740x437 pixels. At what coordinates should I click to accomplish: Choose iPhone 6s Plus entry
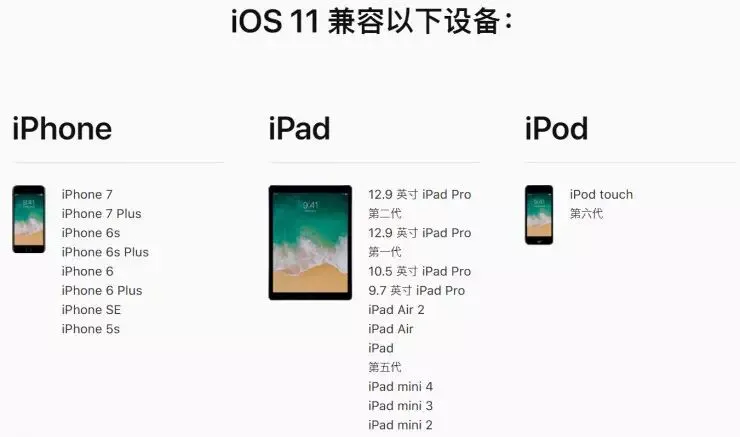[x=105, y=252]
